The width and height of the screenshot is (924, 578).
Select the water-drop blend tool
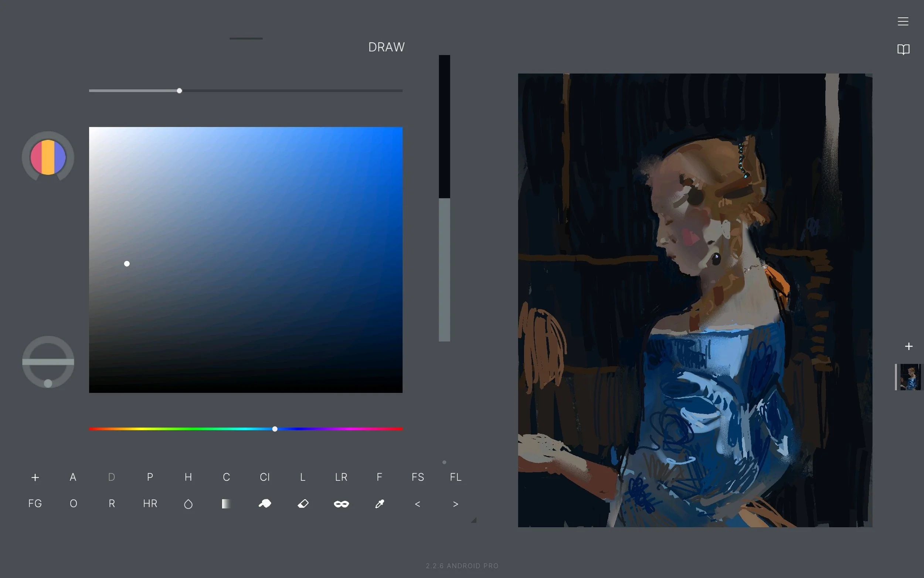pyautogui.click(x=188, y=503)
